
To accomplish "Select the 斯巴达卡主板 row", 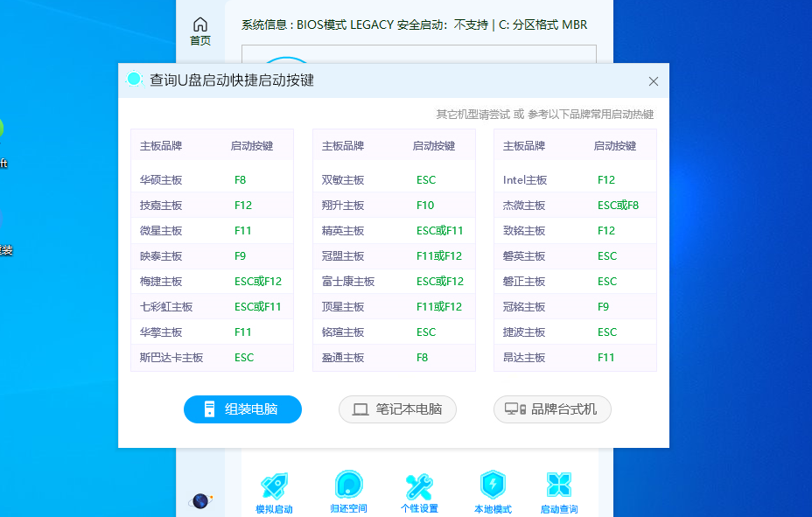I will point(213,357).
